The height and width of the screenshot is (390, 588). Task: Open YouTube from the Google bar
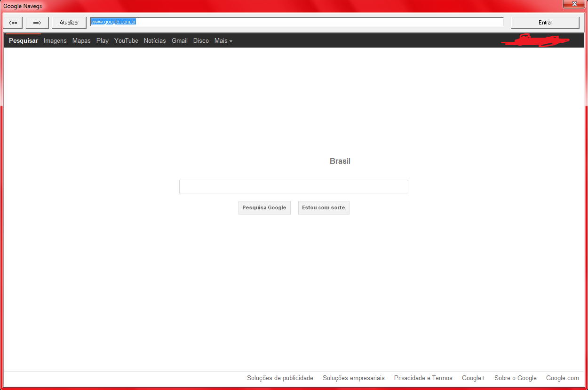coord(126,41)
